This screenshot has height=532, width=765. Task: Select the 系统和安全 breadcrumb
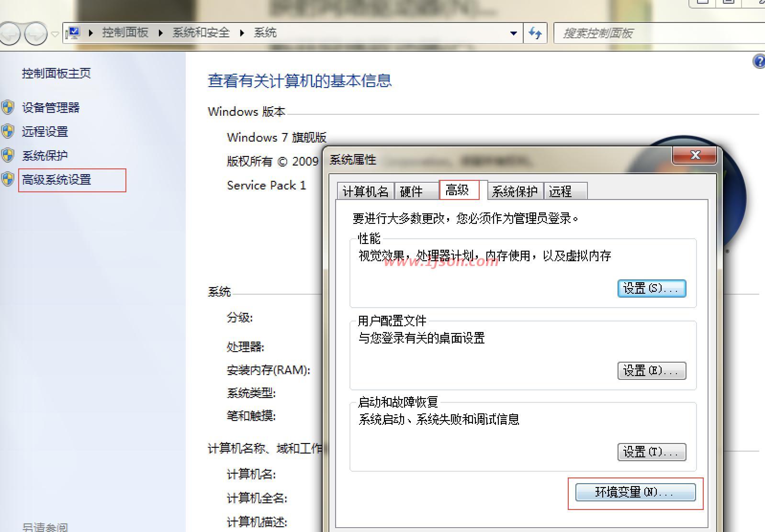click(201, 33)
